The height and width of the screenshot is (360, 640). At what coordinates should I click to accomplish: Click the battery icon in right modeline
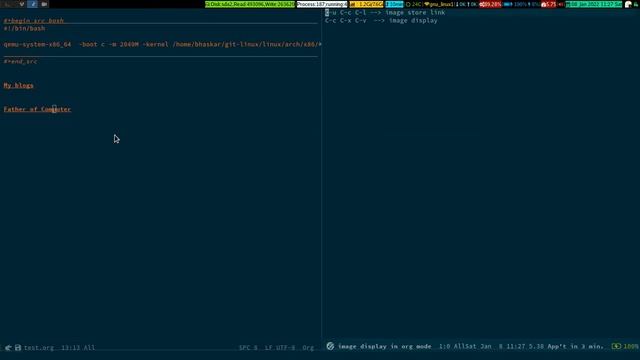coord(616,346)
